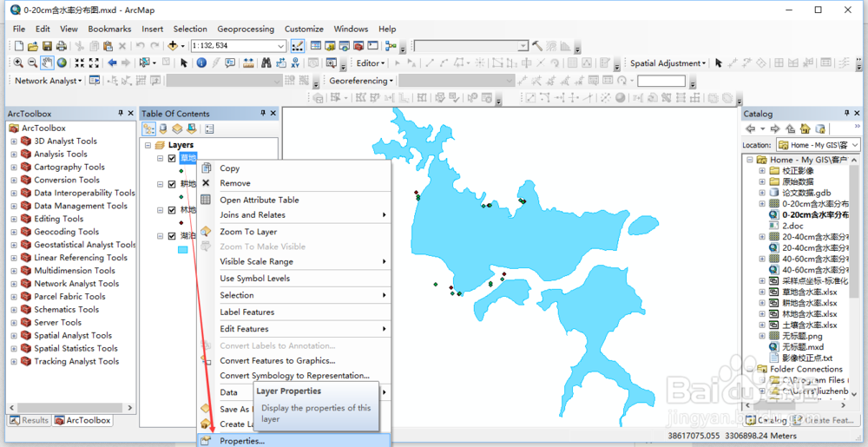Viewport: 868px width, 447px height.
Task: Click List By Source icon
Action: click(163, 129)
